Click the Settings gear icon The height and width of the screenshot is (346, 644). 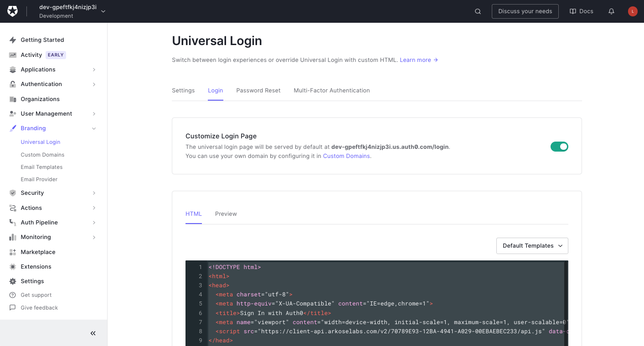(13, 281)
